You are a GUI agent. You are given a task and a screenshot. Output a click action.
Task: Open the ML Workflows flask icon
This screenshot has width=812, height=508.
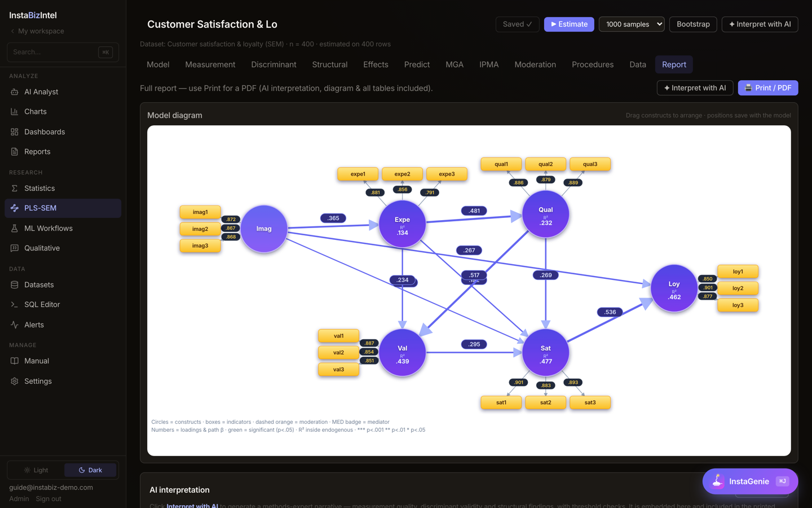point(15,229)
